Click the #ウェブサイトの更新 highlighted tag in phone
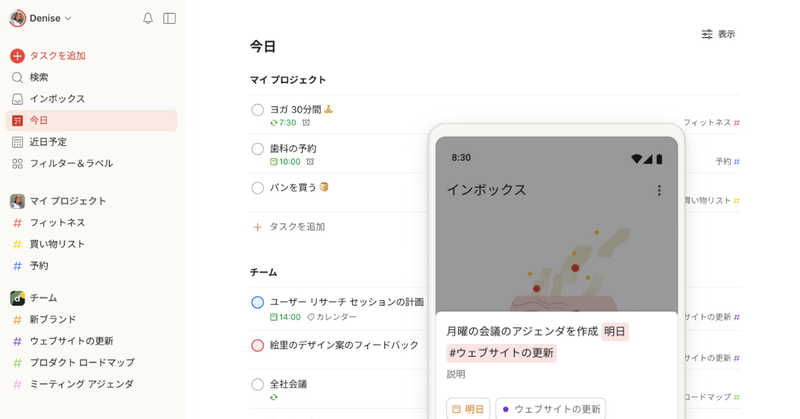 [x=502, y=353]
